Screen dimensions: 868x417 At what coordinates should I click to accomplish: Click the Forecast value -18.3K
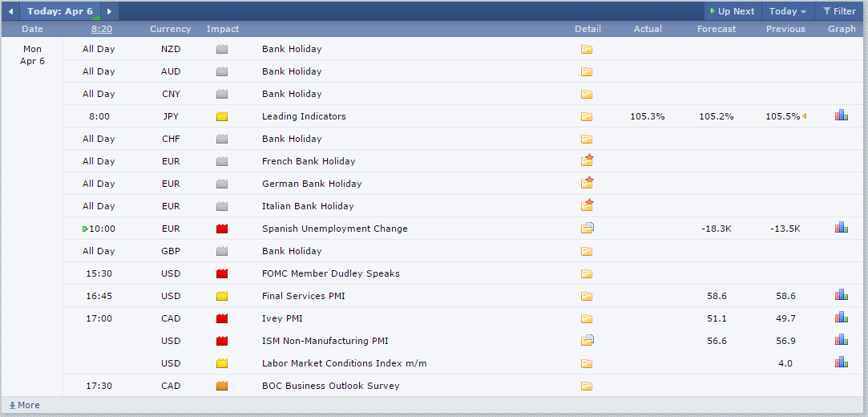[717, 229]
